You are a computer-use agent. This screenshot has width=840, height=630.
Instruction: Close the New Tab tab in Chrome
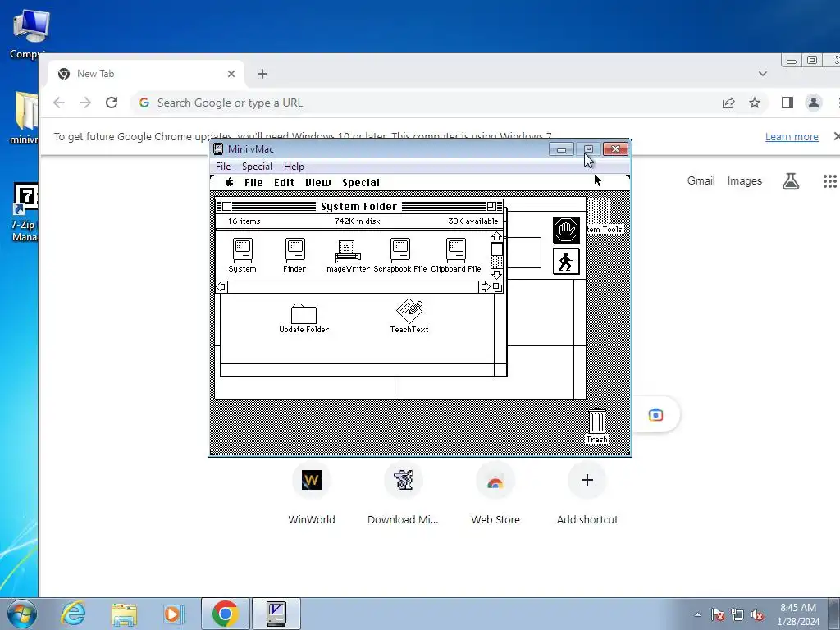[231, 74]
